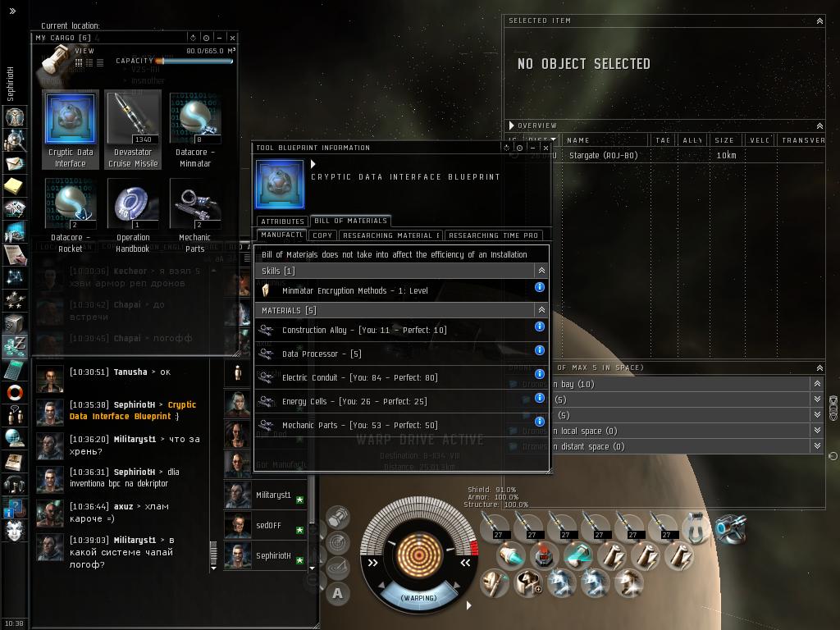Collapse the Selected Item panel
The width and height of the screenshot is (840, 630).
pyautogui.click(x=819, y=21)
